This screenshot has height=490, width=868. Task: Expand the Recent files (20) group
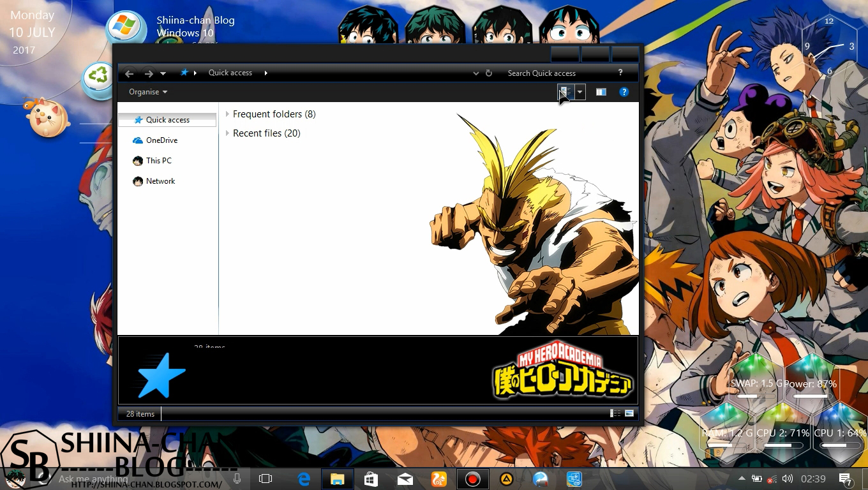tap(228, 133)
